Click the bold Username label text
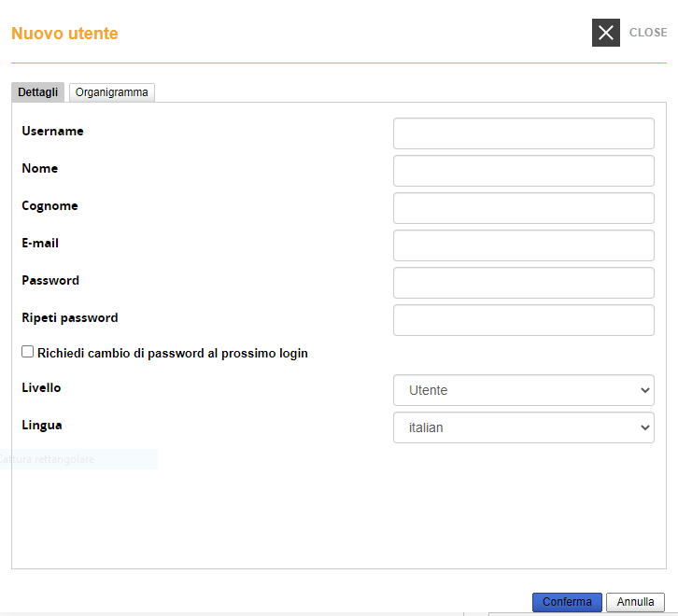 52,132
